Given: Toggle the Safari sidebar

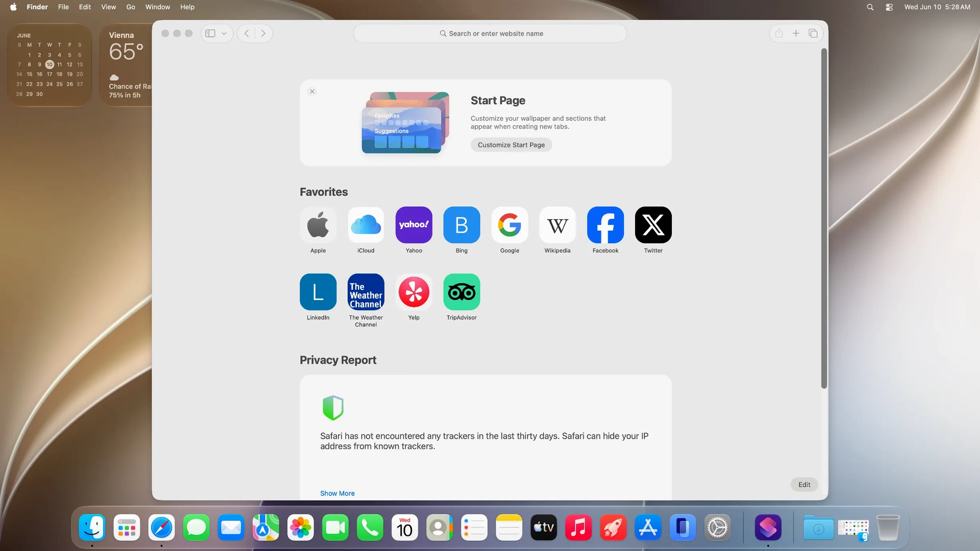Looking at the screenshot, I should [x=210, y=34].
